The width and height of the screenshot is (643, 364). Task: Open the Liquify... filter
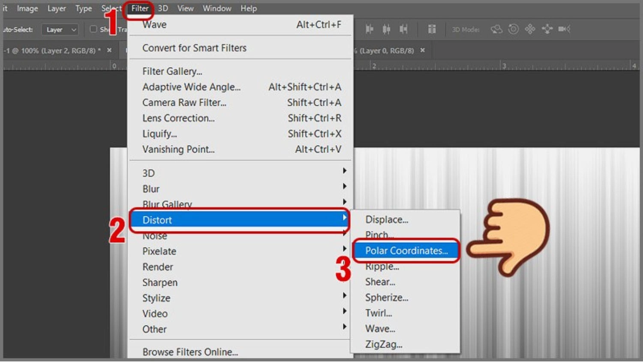click(241, 134)
